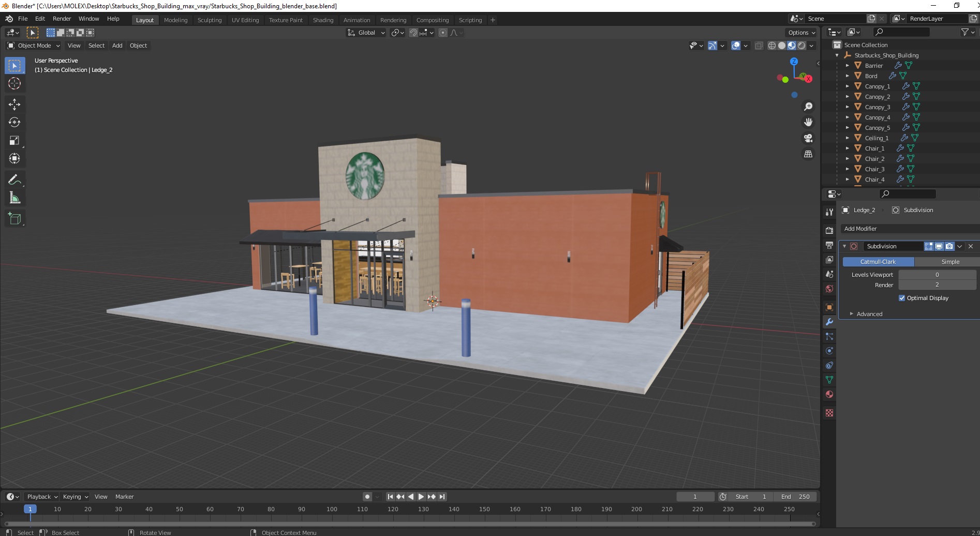The image size is (980, 536).
Task: Switch to the Shading workspace tab
Action: coord(323,20)
